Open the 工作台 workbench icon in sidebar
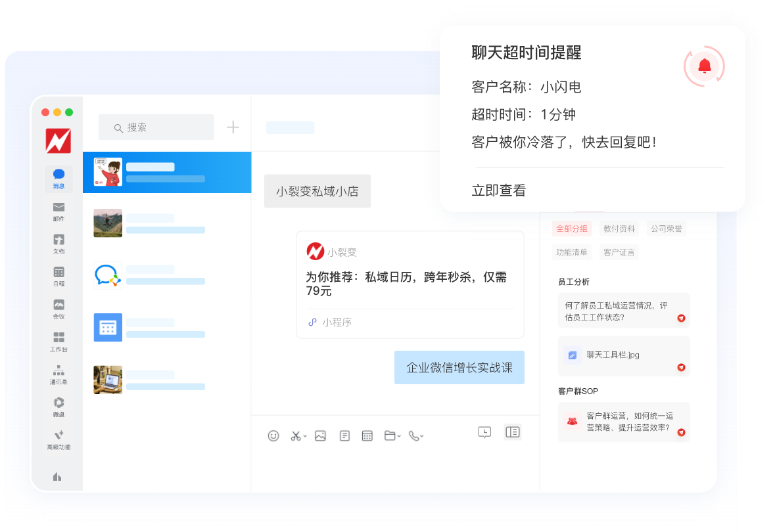The image size is (775, 532). point(59,342)
